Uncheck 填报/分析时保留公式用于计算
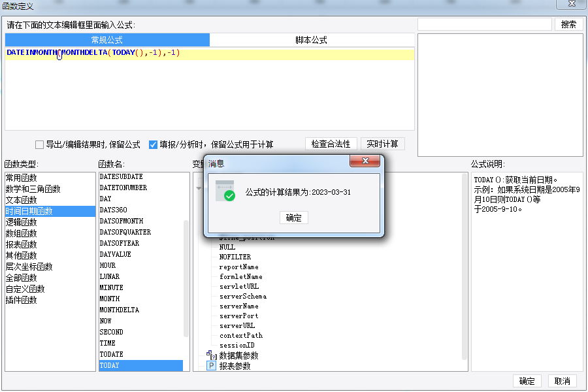Image resolution: width=588 pixels, height=392 pixels. point(153,144)
